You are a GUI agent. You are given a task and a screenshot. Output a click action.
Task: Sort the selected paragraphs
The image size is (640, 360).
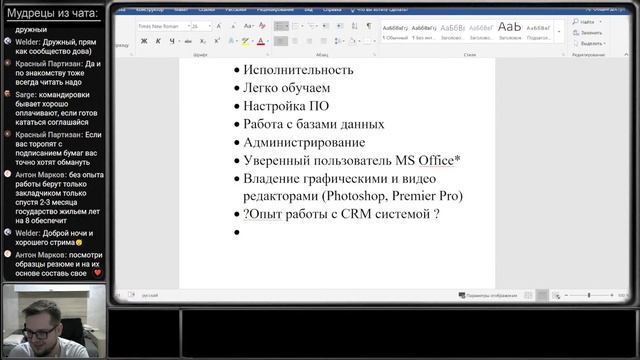click(x=354, y=26)
